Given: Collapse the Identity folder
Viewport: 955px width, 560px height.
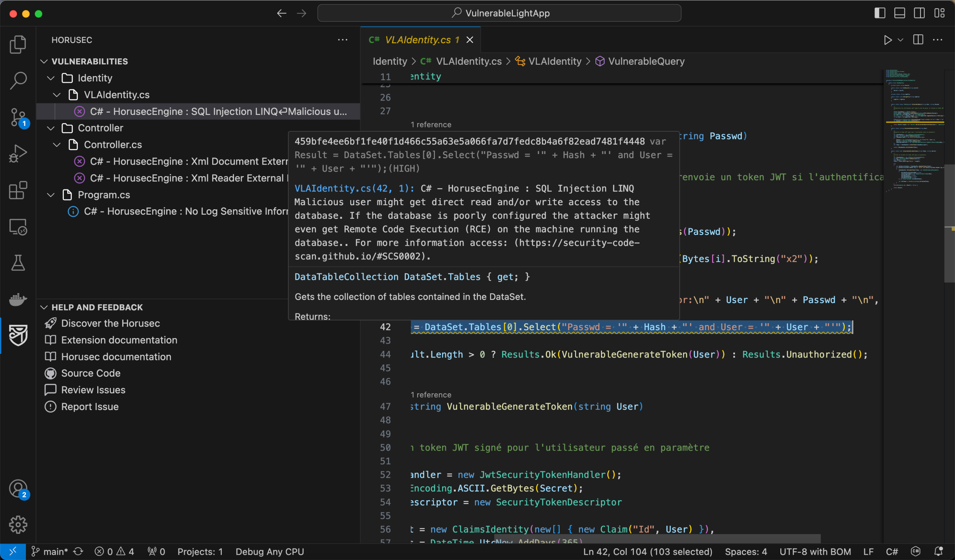Looking at the screenshot, I should pyautogui.click(x=51, y=78).
